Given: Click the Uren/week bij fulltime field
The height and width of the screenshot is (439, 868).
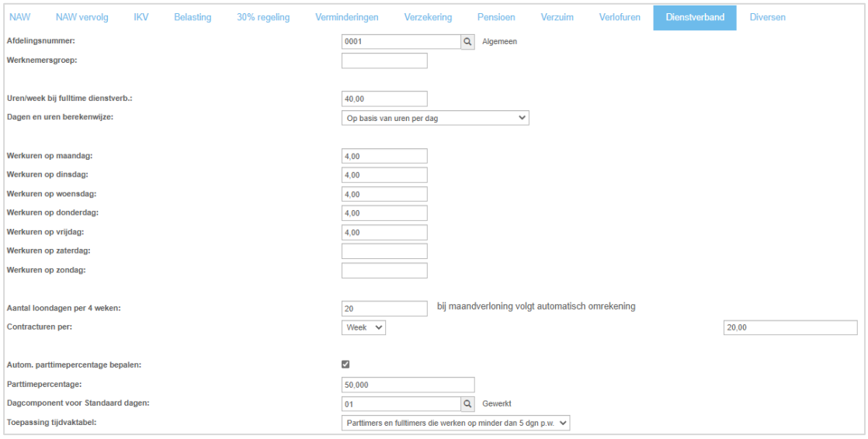Looking at the screenshot, I should tap(385, 99).
